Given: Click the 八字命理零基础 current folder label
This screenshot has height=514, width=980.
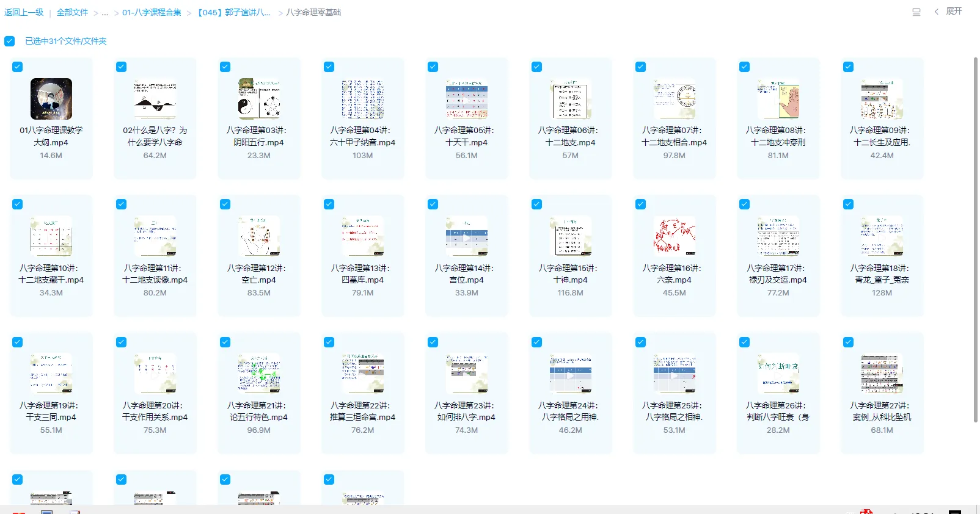Looking at the screenshot, I should [x=313, y=12].
